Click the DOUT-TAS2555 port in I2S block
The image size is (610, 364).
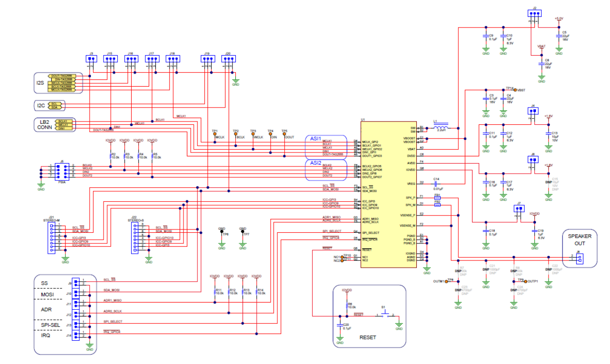(62, 76)
